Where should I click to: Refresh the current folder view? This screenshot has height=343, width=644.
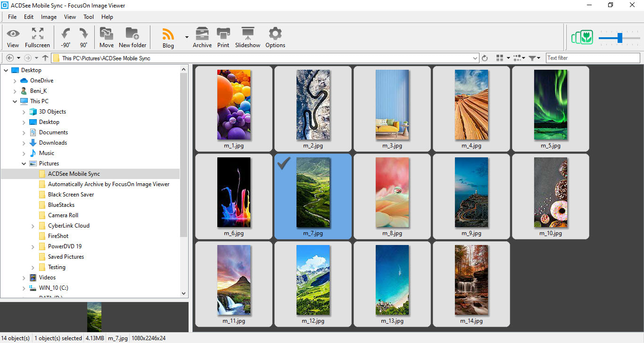pyautogui.click(x=485, y=58)
